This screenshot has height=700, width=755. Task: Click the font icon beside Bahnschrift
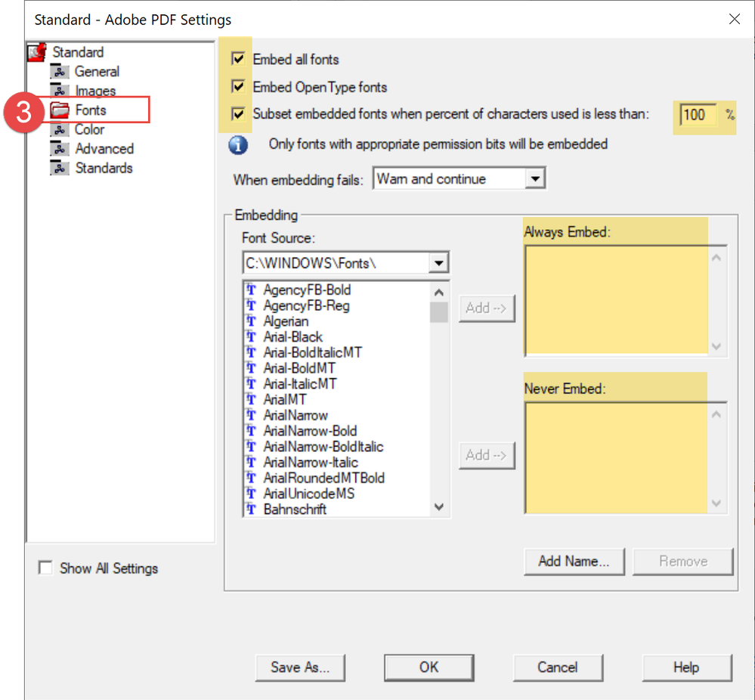pos(252,509)
